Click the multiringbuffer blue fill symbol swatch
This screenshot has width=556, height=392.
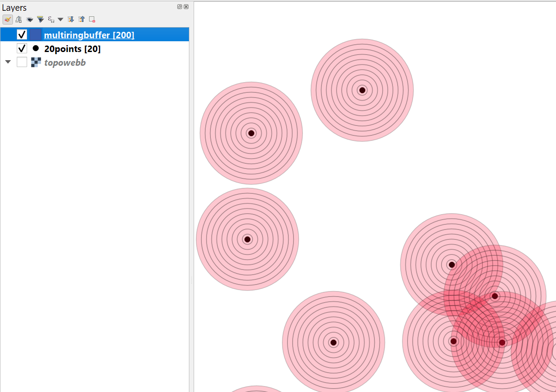[x=36, y=34]
